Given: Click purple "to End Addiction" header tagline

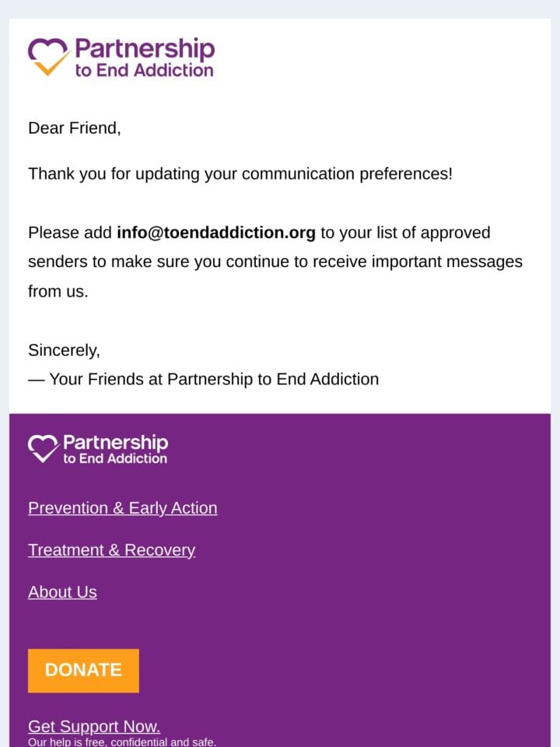Looking at the screenshot, I should [x=145, y=71].
